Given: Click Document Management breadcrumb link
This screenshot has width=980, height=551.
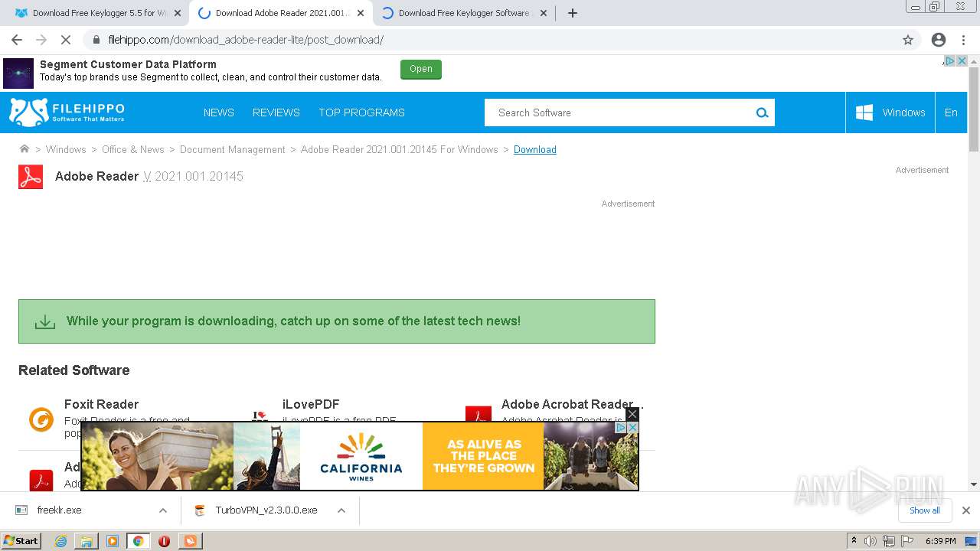Looking at the screenshot, I should [233, 149].
